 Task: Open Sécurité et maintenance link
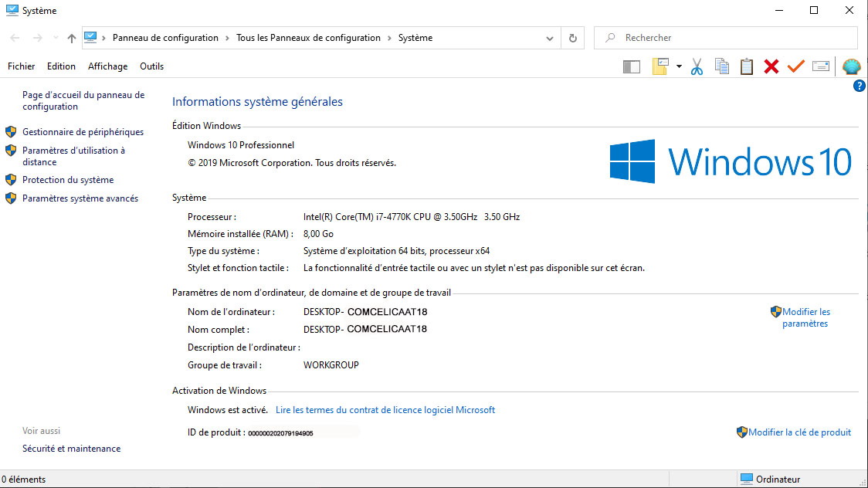[x=71, y=449]
